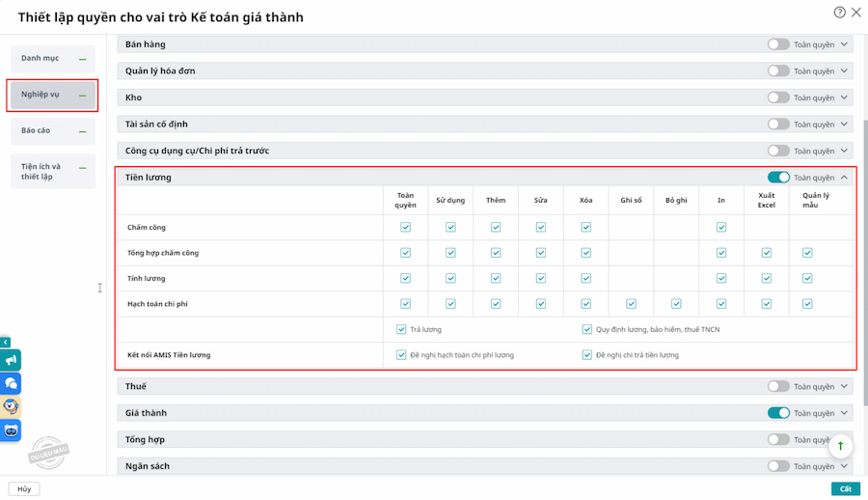Image resolution: width=868 pixels, height=500 pixels.
Task: Click the Cất save button
Action: pos(845,488)
